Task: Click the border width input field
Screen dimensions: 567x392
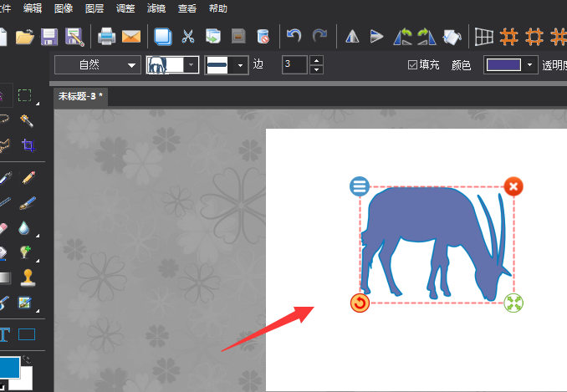Action: pyautogui.click(x=295, y=64)
